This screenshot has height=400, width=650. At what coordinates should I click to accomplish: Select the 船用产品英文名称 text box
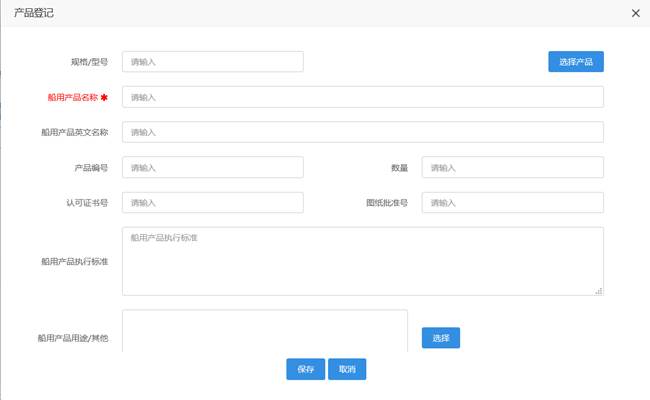362,132
